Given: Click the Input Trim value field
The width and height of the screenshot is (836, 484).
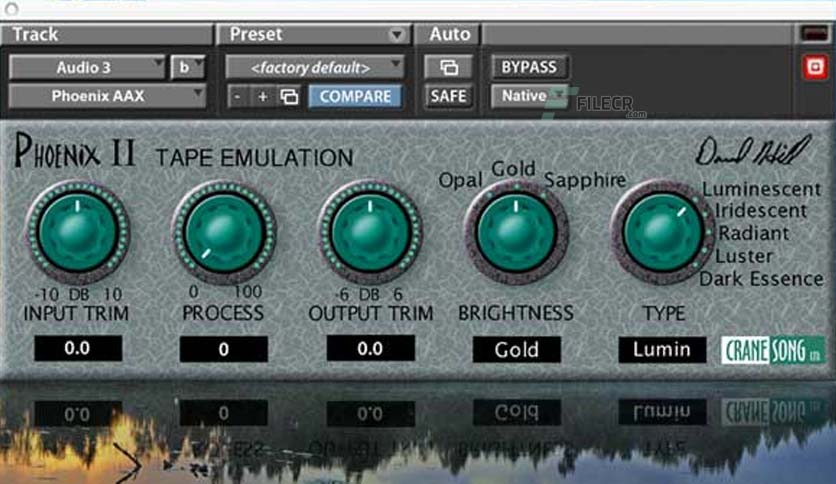Looking at the screenshot, I should [x=78, y=349].
